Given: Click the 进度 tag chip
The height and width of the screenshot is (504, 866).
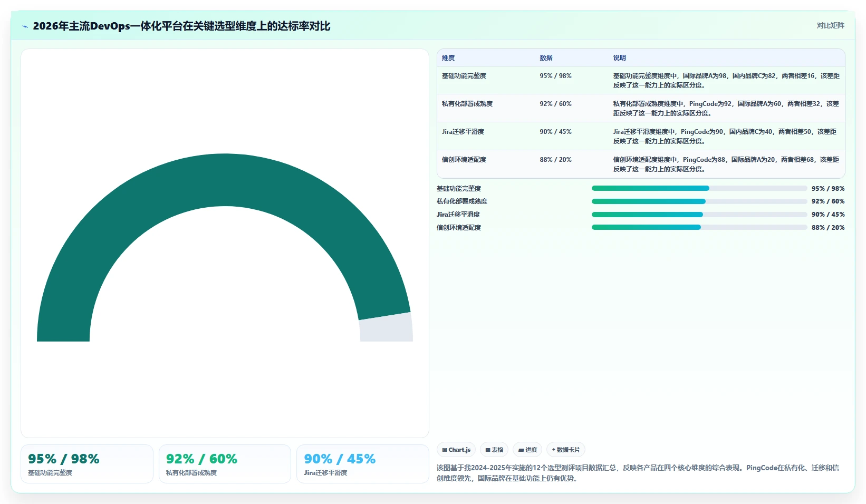Looking at the screenshot, I should [x=527, y=450].
